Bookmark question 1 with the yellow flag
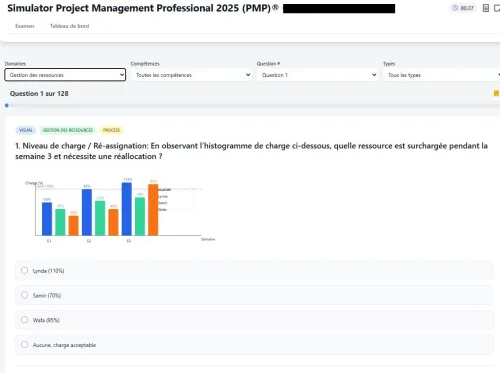 coord(496,94)
